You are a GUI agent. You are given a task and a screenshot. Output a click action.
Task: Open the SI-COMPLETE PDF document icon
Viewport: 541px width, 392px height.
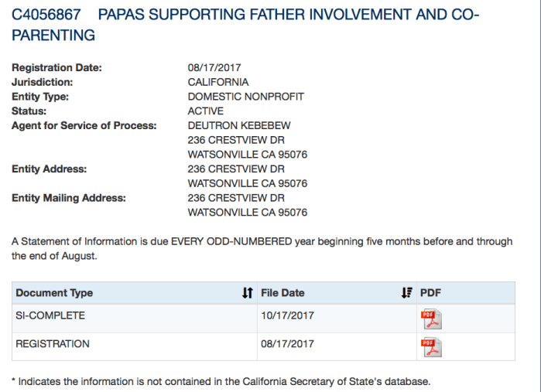click(430, 319)
